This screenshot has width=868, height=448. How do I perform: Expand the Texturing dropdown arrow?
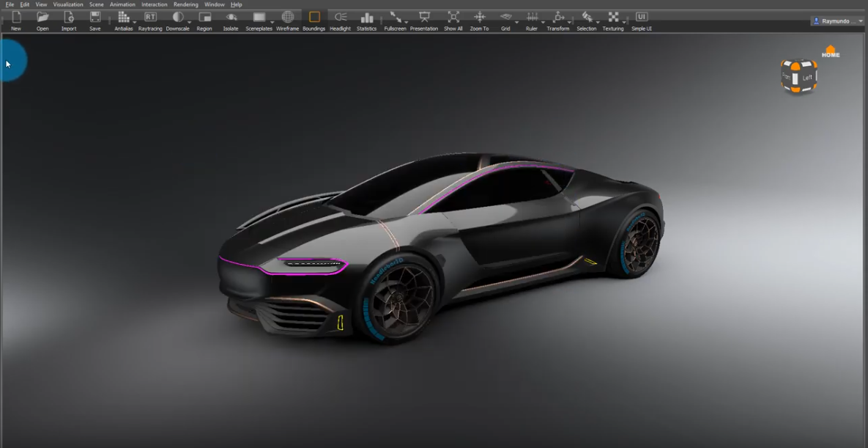tap(624, 23)
